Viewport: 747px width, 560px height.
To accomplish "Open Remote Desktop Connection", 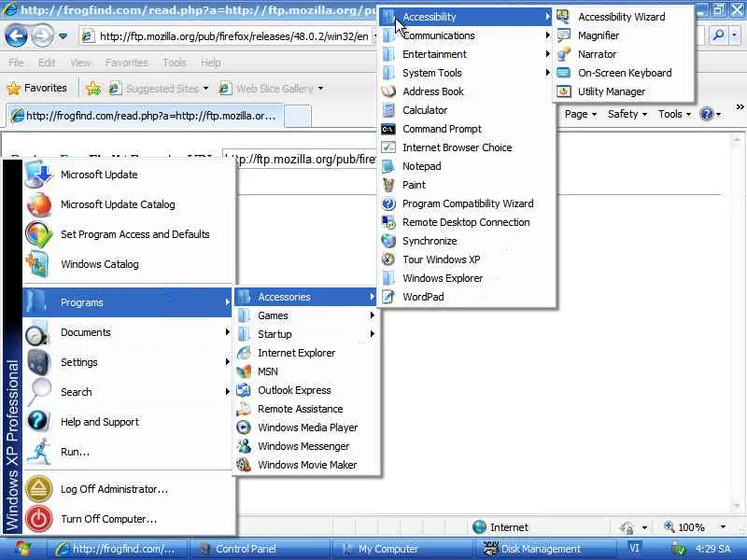I will (467, 222).
